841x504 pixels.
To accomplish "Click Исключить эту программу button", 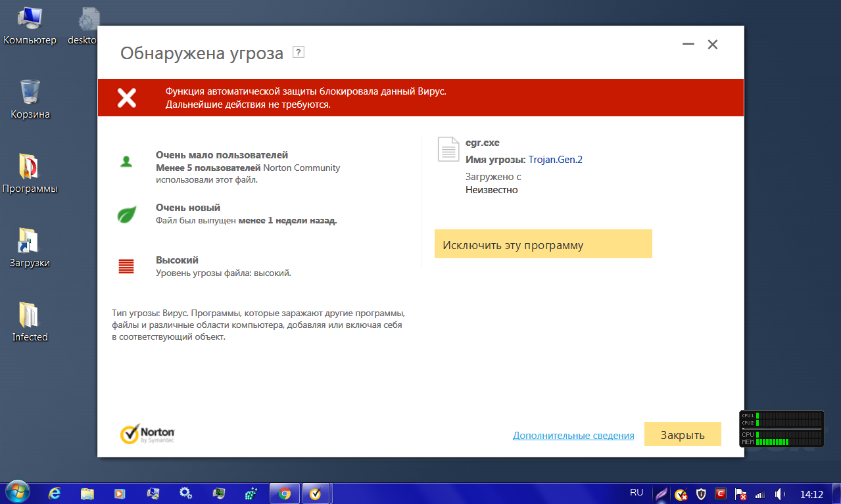I will click(x=543, y=244).
